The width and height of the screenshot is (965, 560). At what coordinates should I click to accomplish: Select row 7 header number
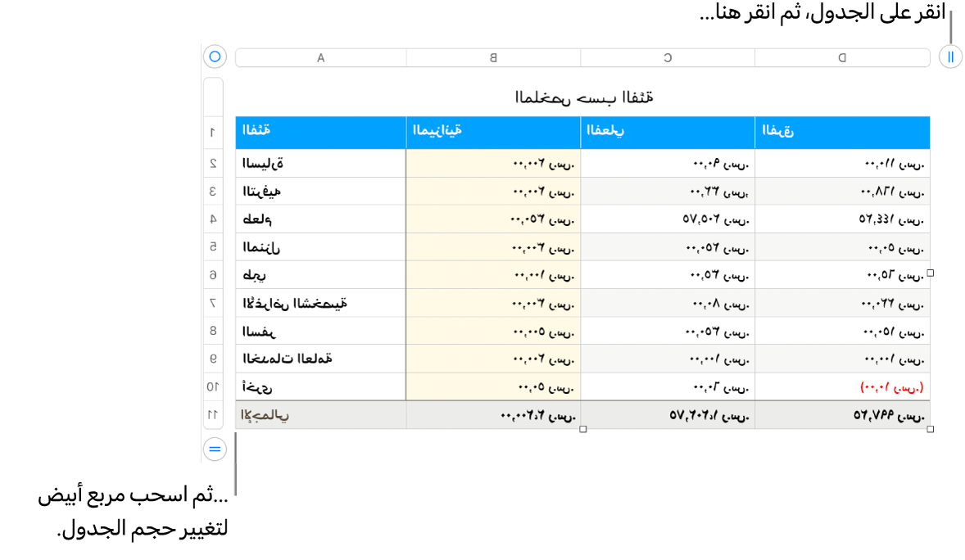[213, 303]
